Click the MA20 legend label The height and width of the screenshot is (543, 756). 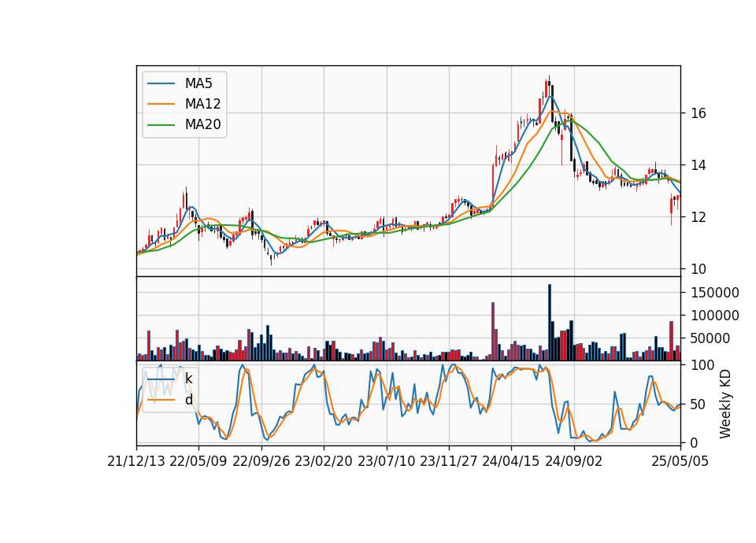(203, 125)
